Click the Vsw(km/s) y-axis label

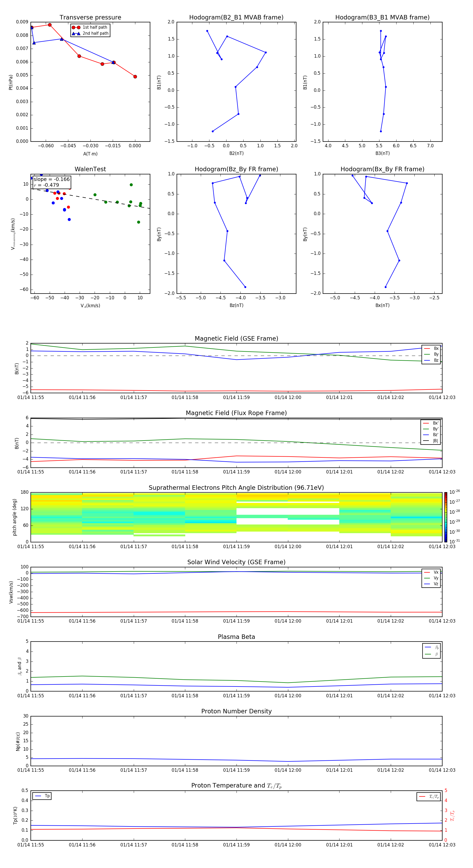[x=11, y=592]
